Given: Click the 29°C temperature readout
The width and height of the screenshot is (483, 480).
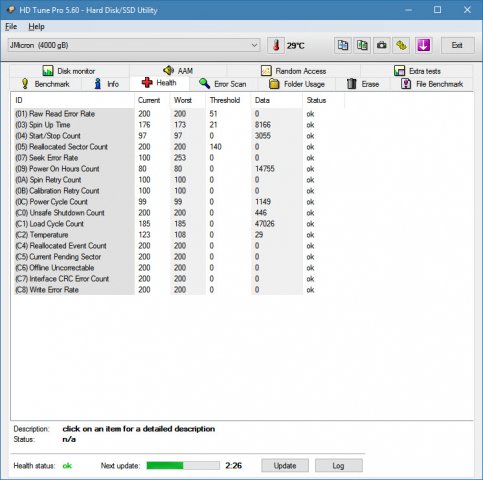Looking at the screenshot, I should click(296, 46).
